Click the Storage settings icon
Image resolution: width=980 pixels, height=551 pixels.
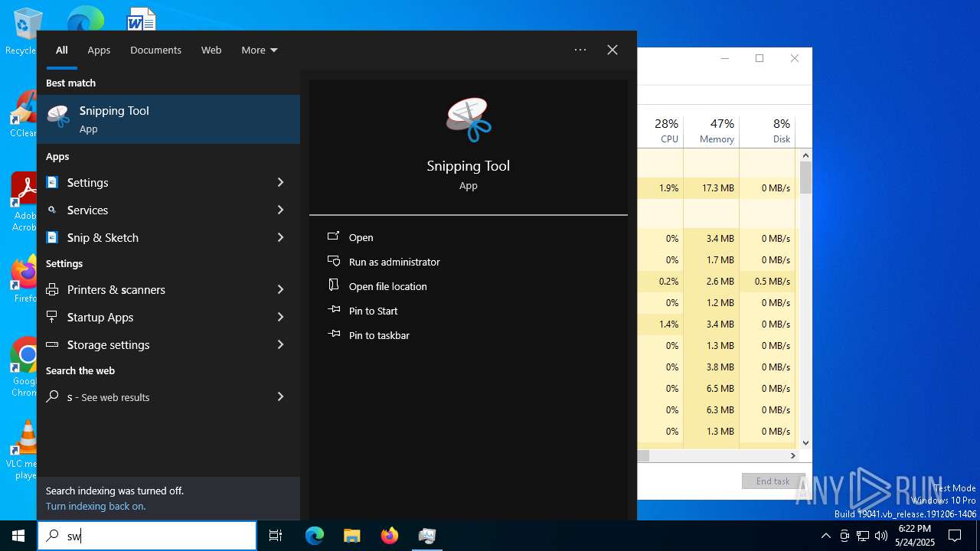click(52, 344)
